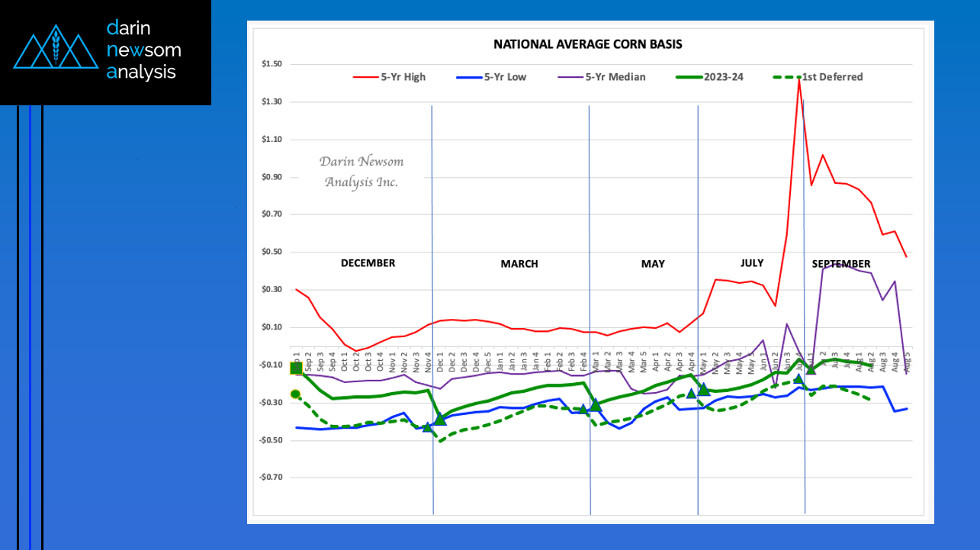Select the SEPTEMBER contract section label
Screen dimensions: 980x550
840,264
